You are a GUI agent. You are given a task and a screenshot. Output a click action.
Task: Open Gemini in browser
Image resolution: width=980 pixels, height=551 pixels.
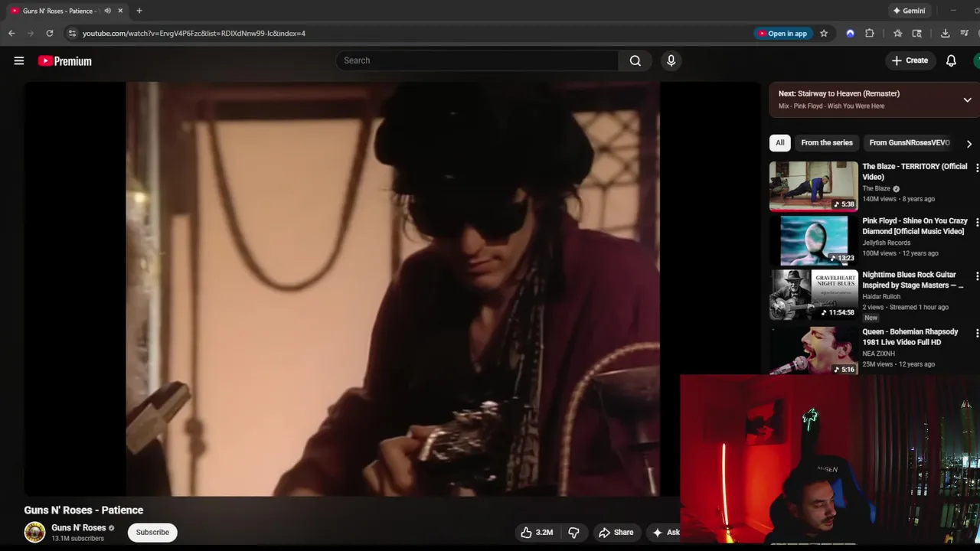tap(910, 11)
